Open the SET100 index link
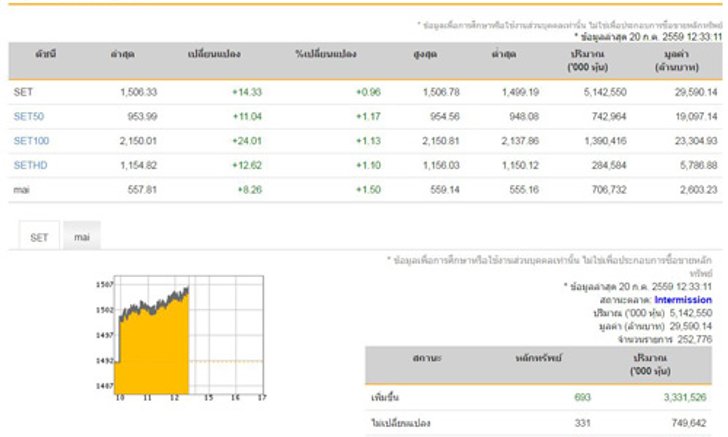 (x=31, y=141)
